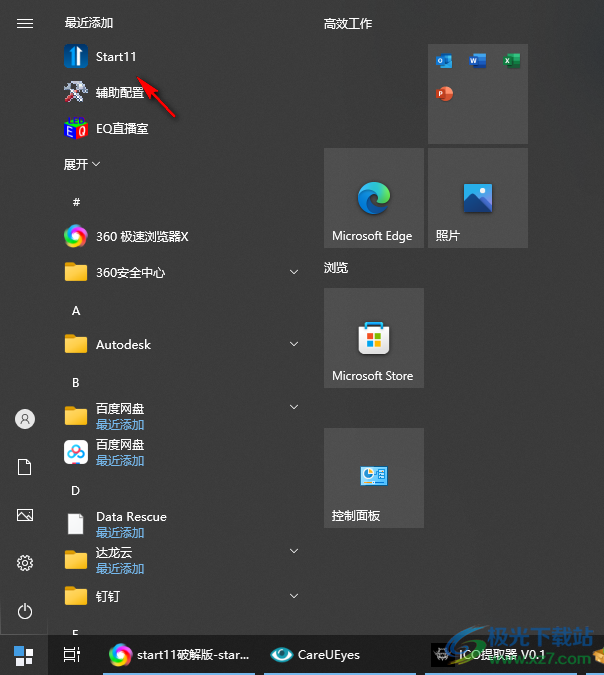Click the Power icon in Start sidebar
Image resolution: width=604 pixels, height=675 pixels.
tap(25, 611)
